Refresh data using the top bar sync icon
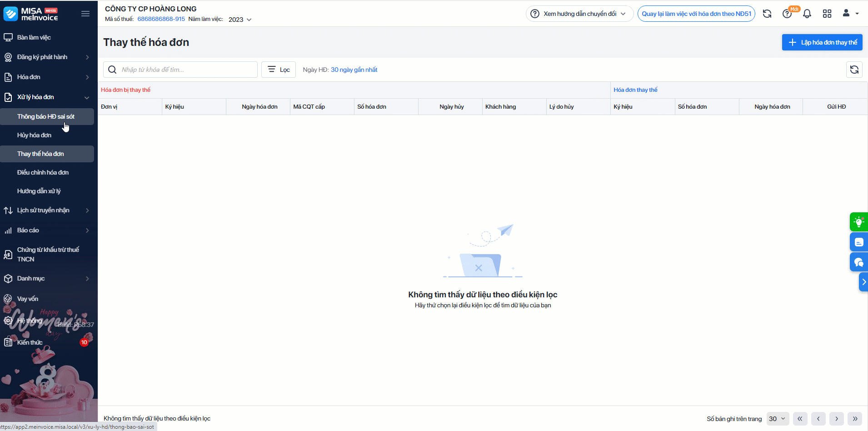 coord(767,14)
